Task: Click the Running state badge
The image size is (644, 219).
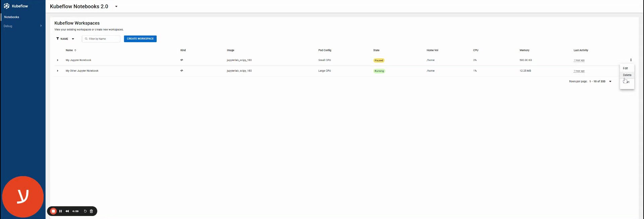Action: [x=379, y=71]
